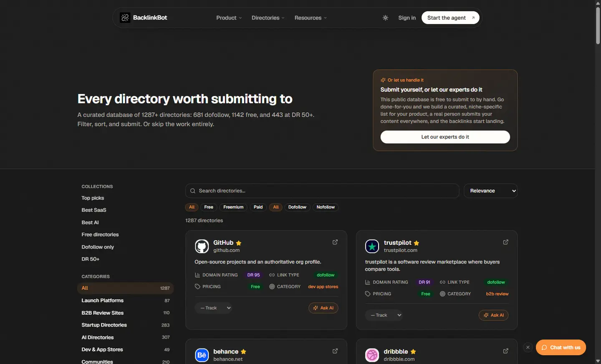Screen dimensions: 601x364
Task: Click the gold star beside GitHub
Action: coord(239,243)
